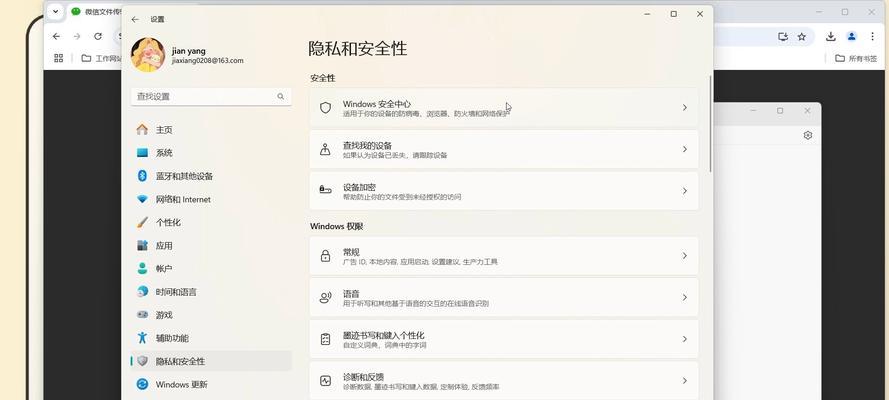Image resolution: width=889 pixels, height=400 pixels.
Task: Click the update icon beside Windows 更新
Action: [x=142, y=384]
